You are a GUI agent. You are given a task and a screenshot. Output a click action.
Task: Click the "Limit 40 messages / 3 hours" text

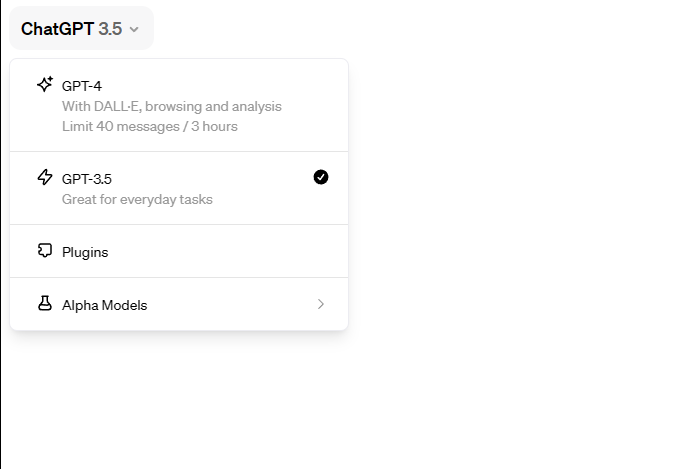[x=149, y=126]
